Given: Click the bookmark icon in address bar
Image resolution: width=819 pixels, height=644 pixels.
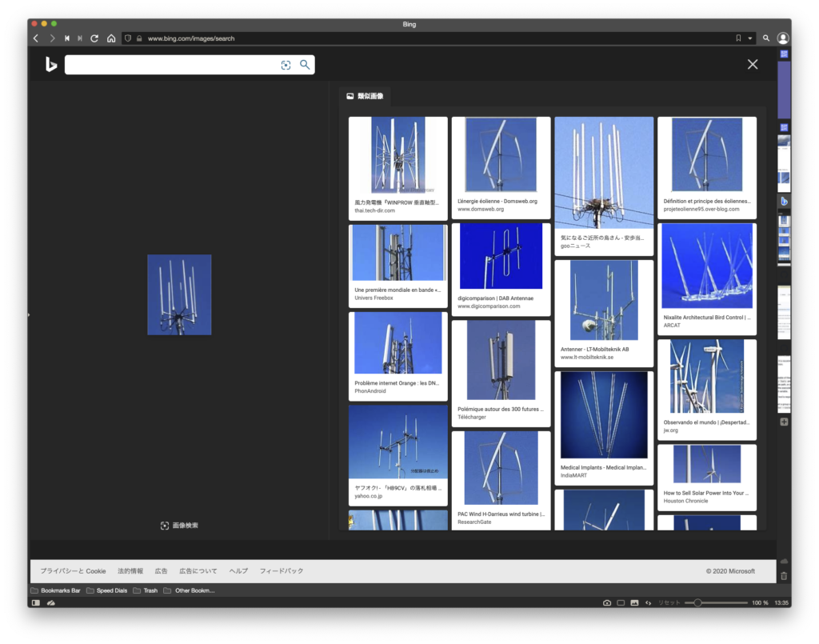Looking at the screenshot, I should pyautogui.click(x=738, y=38).
